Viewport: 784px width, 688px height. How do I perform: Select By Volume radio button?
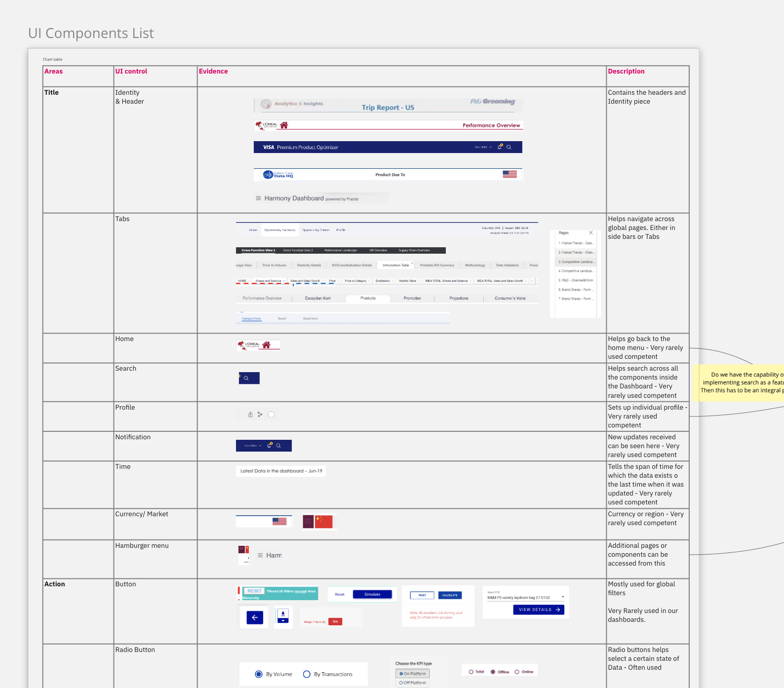pos(259,674)
